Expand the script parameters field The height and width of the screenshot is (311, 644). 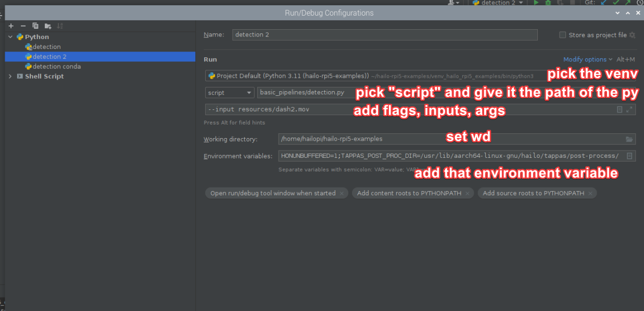629,110
